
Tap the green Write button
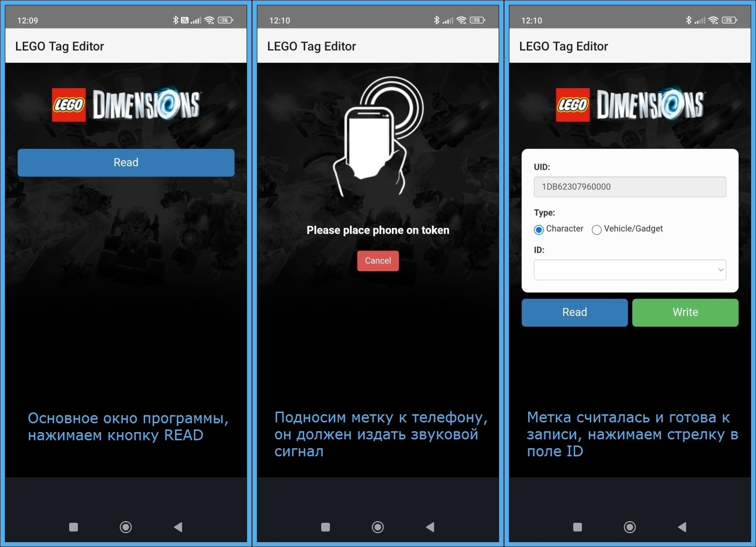tap(685, 312)
